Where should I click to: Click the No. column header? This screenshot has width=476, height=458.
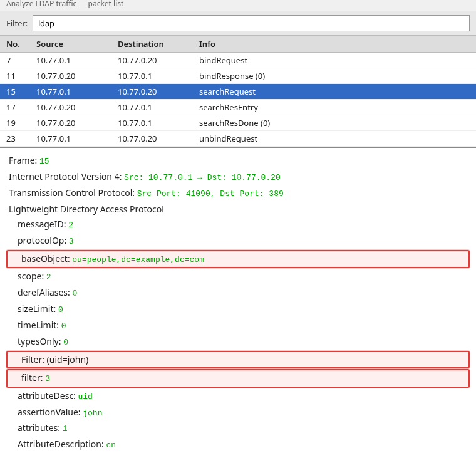[x=13, y=44]
